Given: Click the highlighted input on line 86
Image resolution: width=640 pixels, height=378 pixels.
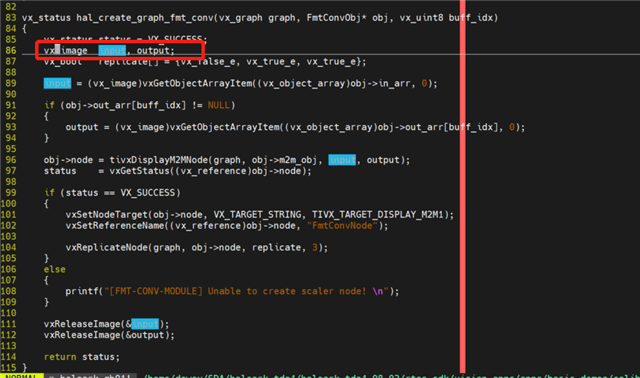Looking at the screenshot, I should (x=112, y=51).
